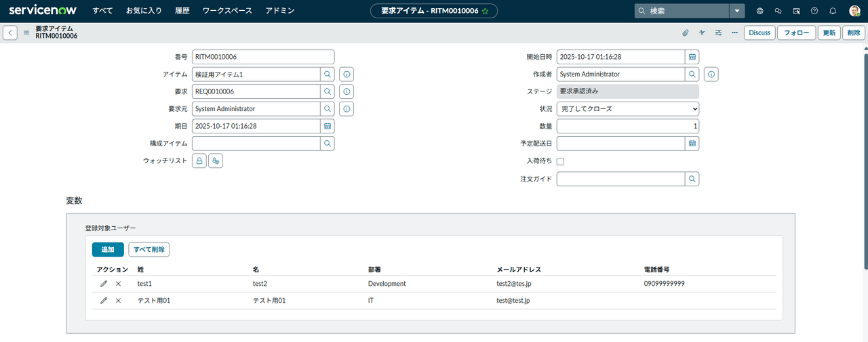Open the ワークスペース menu
868x342 pixels.
click(x=227, y=11)
